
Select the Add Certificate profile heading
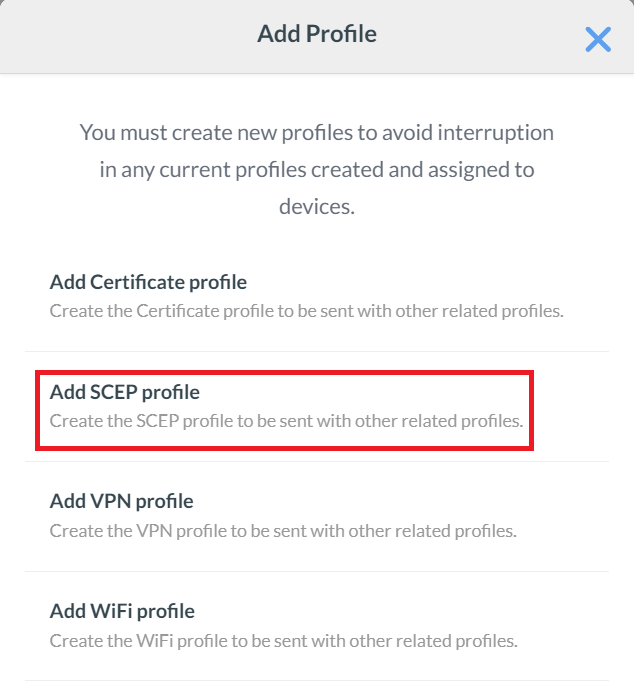tap(148, 282)
